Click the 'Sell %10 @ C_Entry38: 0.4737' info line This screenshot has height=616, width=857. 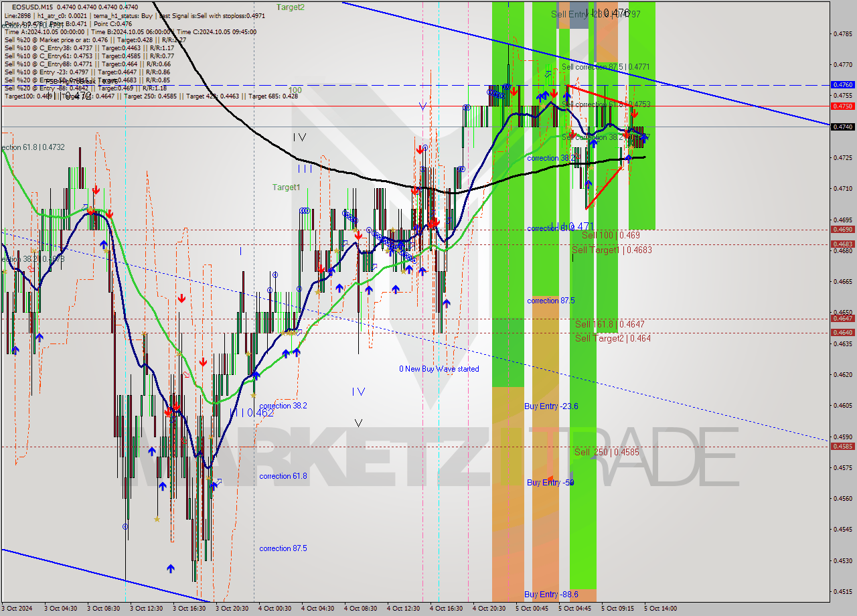coord(89,48)
